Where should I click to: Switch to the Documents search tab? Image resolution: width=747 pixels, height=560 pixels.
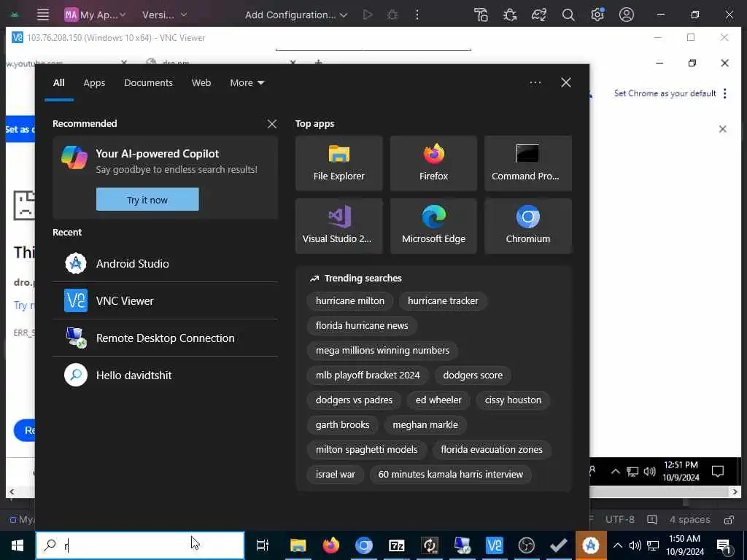tap(148, 83)
